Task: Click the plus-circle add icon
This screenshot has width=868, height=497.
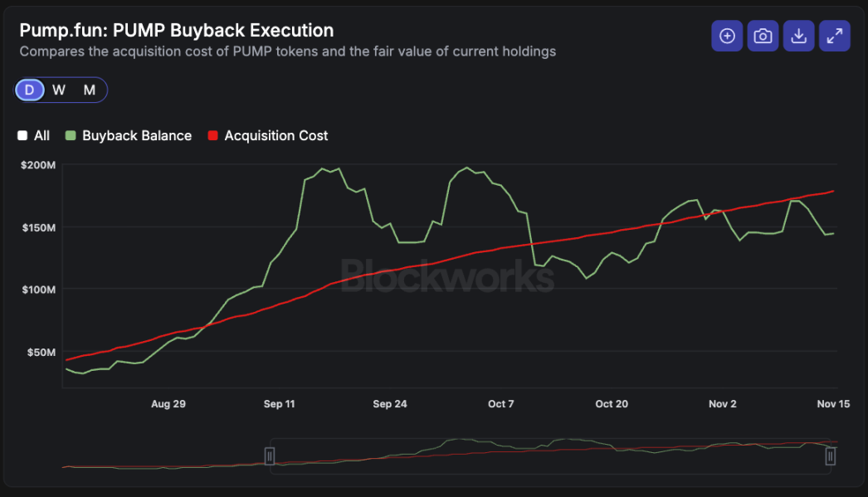Action: pos(727,36)
